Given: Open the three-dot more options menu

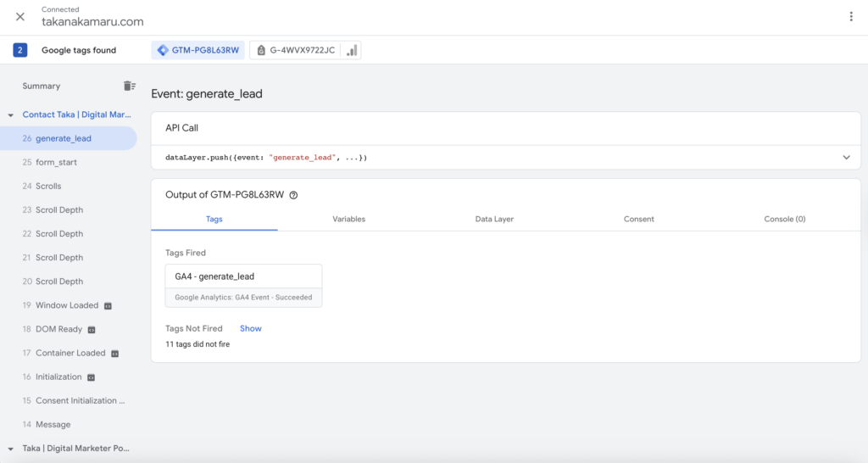Looking at the screenshot, I should [x=851, y=17].
